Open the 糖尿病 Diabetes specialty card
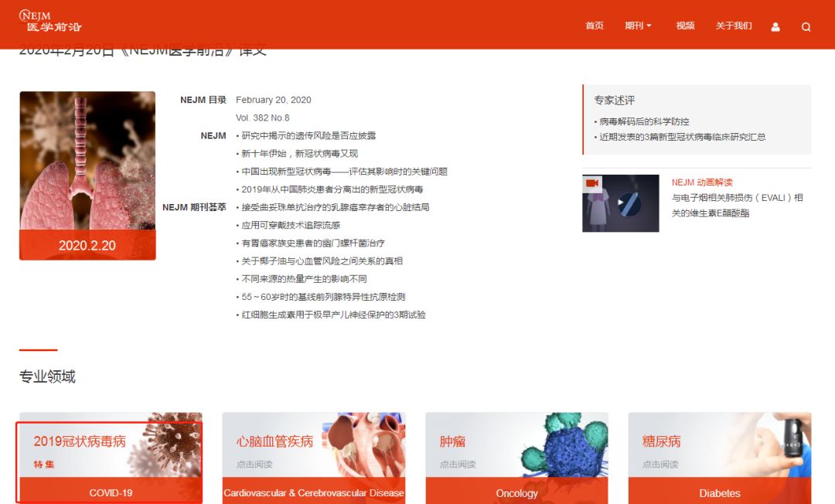 [x=720, y=458]
